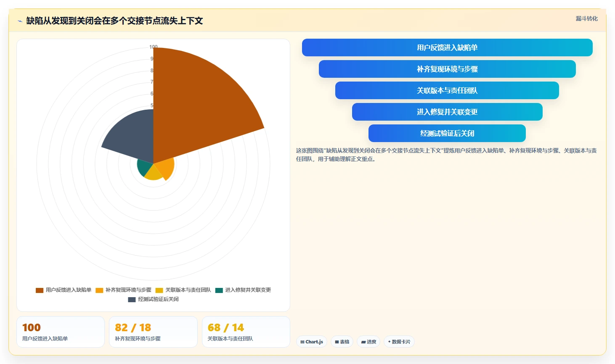Toggle legend color box for 用户反馈进入缺陷单
This screenshot has width=615, height=364.
coord(40,290)
